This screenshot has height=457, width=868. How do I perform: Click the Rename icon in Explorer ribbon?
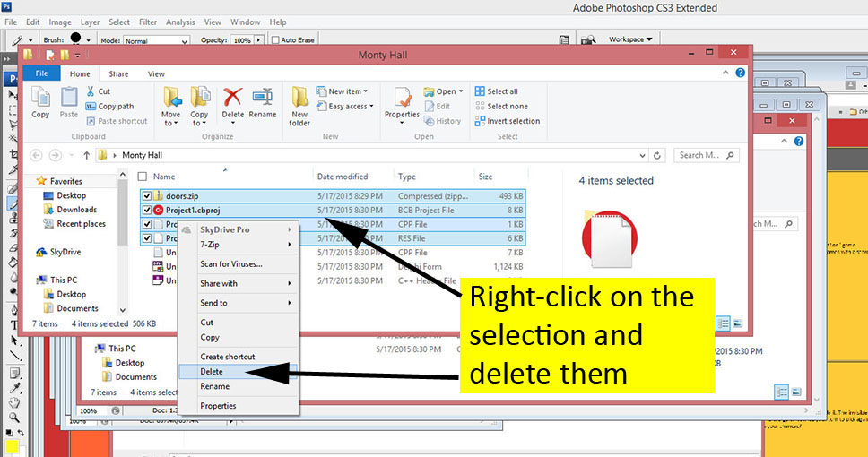click(x=263, y=102)
